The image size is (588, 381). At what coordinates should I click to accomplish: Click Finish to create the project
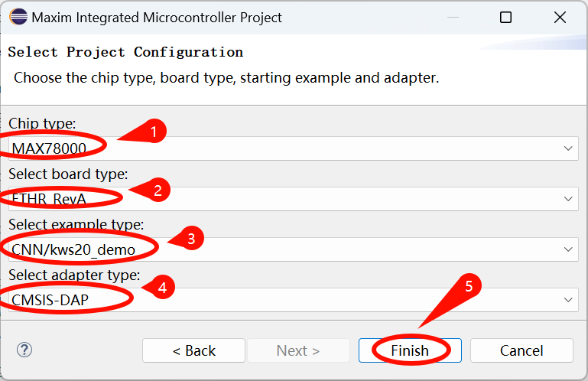point(410,350)
